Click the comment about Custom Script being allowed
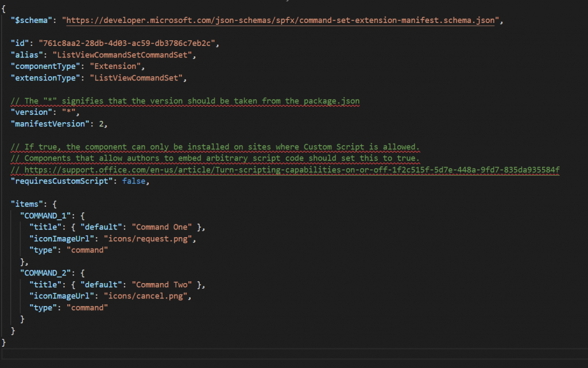Image resolution: width=588 pixels, height=368 pixels. pyautogui.click(x=215, y=147)
